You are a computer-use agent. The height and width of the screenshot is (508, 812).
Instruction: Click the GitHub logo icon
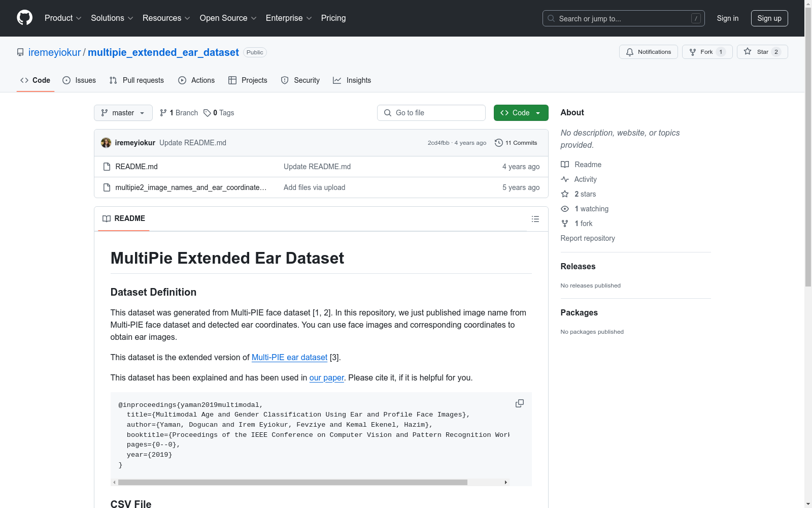click(24, 18)
